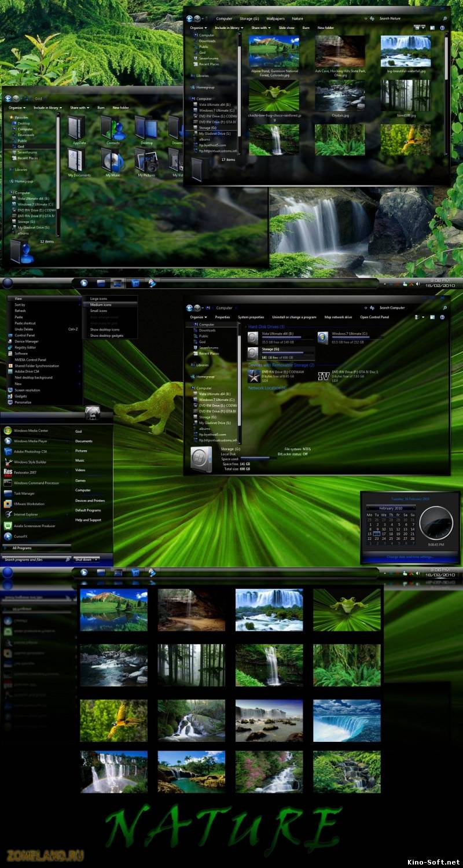Collapse Devices with Removable Storage (2) group
Viewport: 463px width, 868px height.
tap(281, 365)
